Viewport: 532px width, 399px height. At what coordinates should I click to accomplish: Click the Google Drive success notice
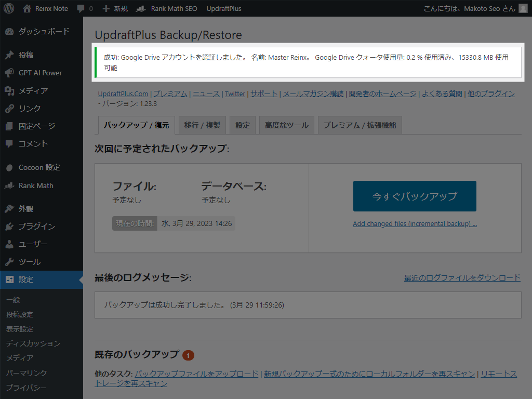[x=308, y=62]
